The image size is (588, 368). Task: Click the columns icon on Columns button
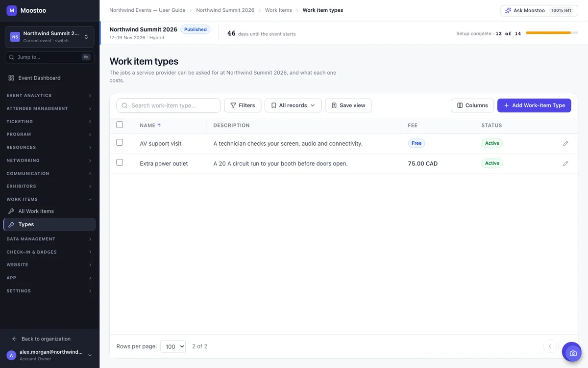(460, 105)
